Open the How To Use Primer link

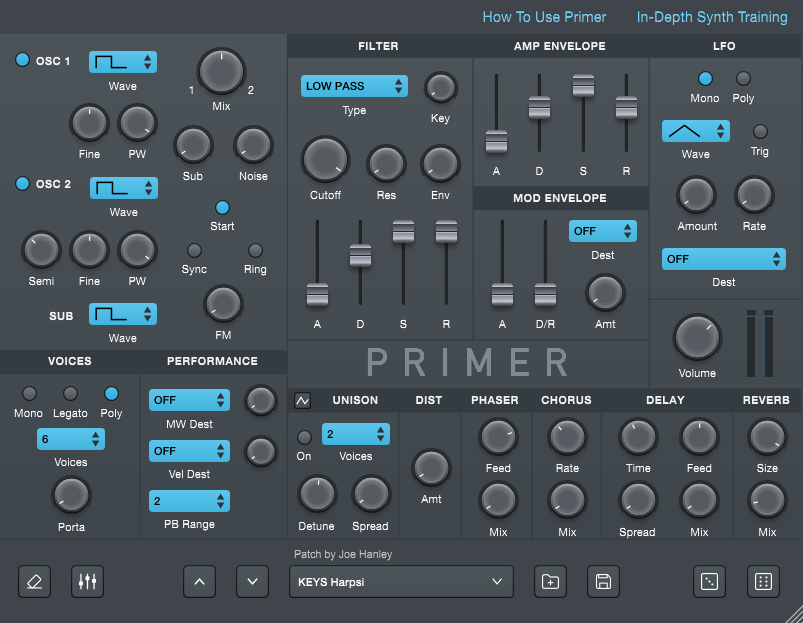click(544, 17)
